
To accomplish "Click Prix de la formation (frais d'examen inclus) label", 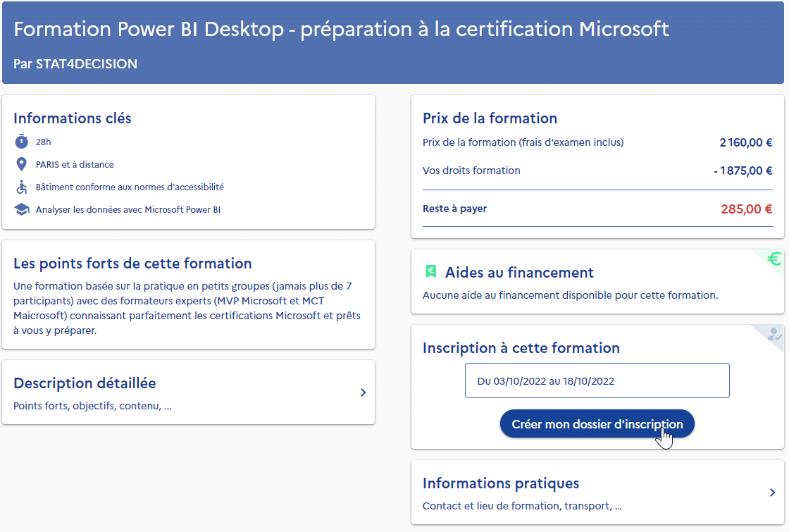I will [523, 142].
